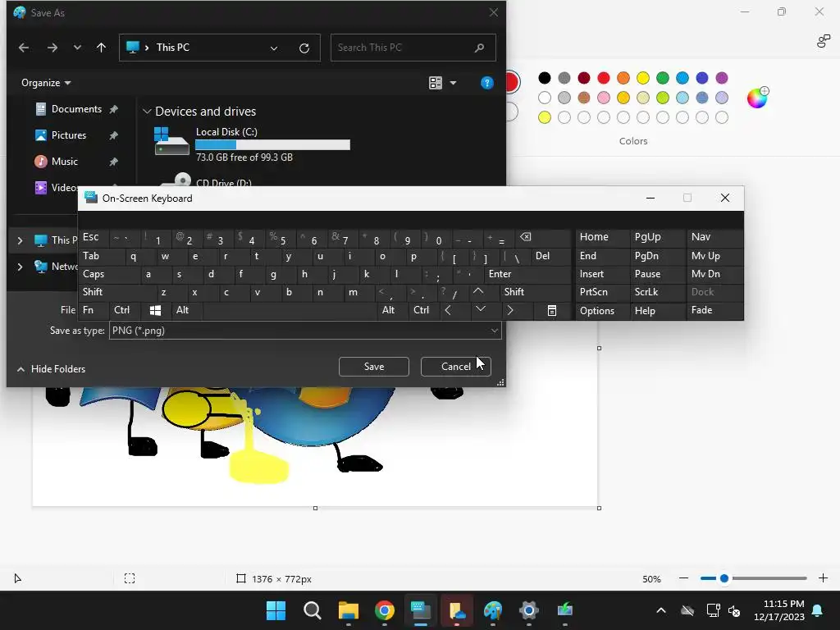Open on-screen keyboard Options
840x630 pixels.
[x=603, y=311]
